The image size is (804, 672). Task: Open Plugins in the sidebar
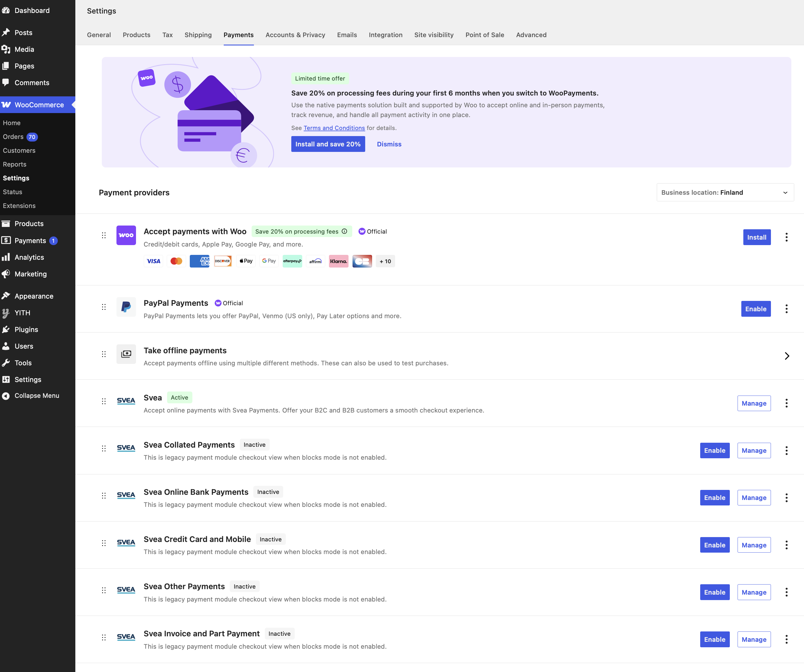click(x=26, y=329)
